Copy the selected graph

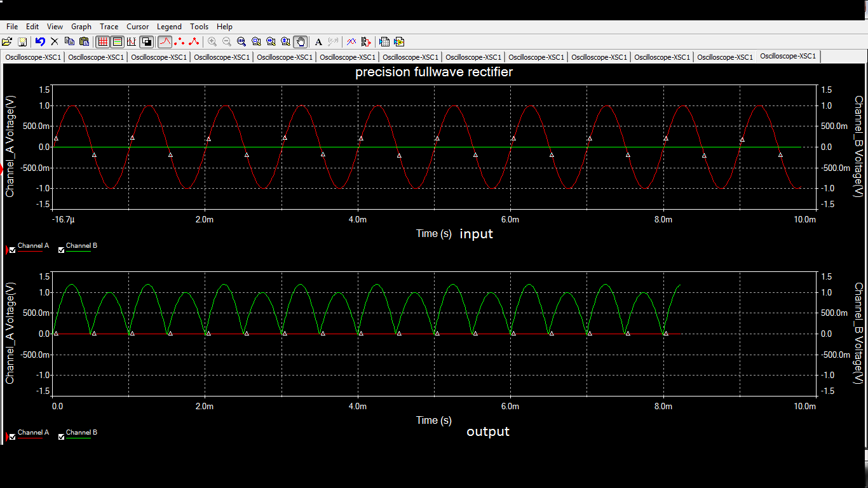[70, 42]
